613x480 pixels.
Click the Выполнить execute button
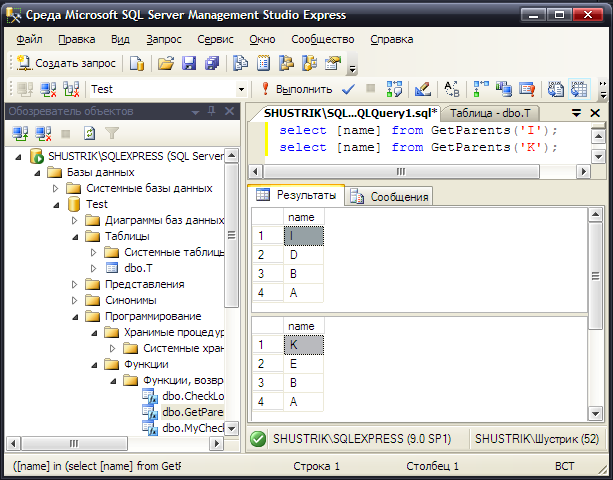(297, 90)
